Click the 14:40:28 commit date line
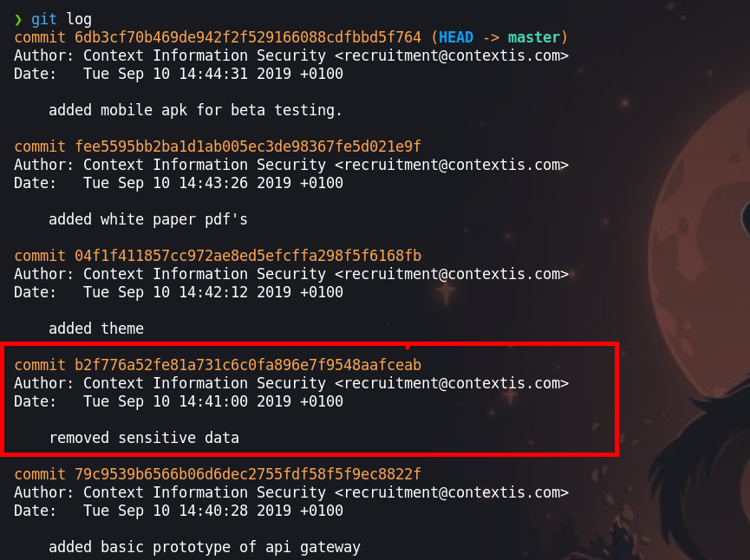Viewport: 750px width, 560px height. tap(212, 511)
